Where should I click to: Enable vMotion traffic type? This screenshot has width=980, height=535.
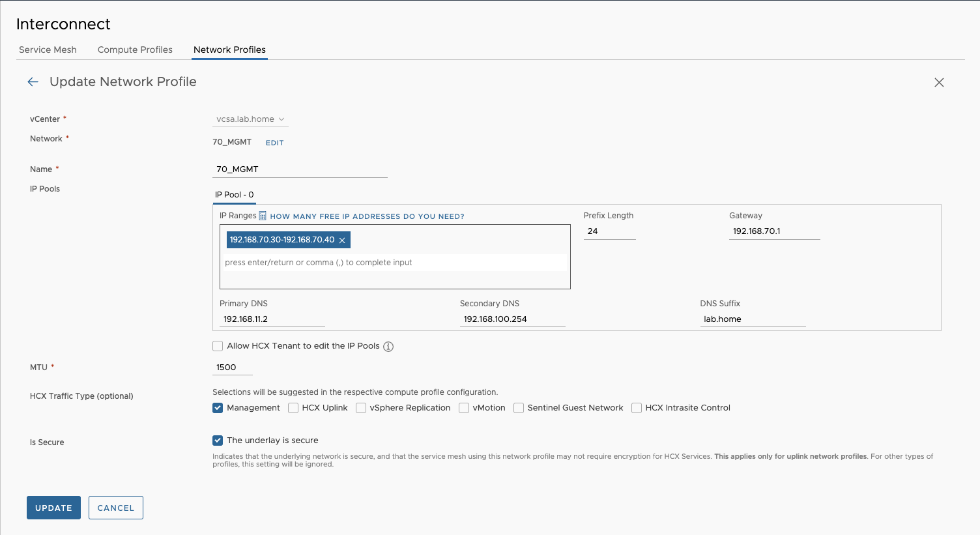coord(463,408)
